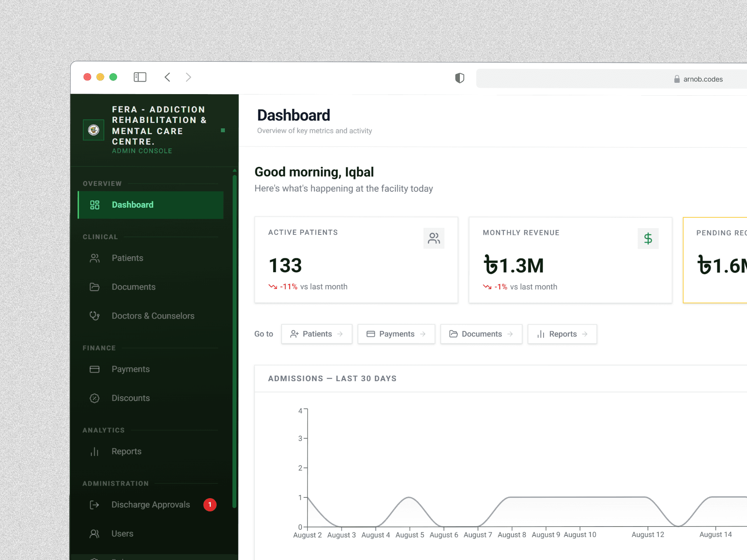This screenshot has height=560, width=747.
Task: Click the Dashboard grid icon in sidebar
Action: [95, 205]
